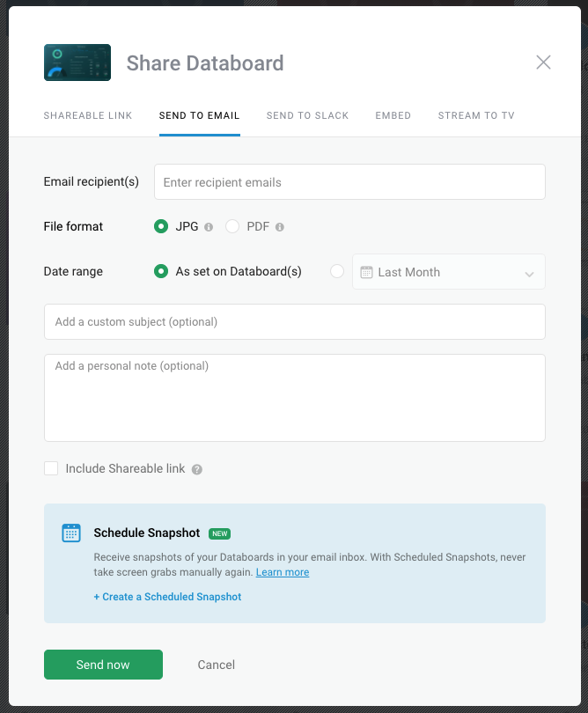The width and height of the screenshot is (588, 713).
Task: Click the Include Shareable link help icon
Action: pos(197,469)
